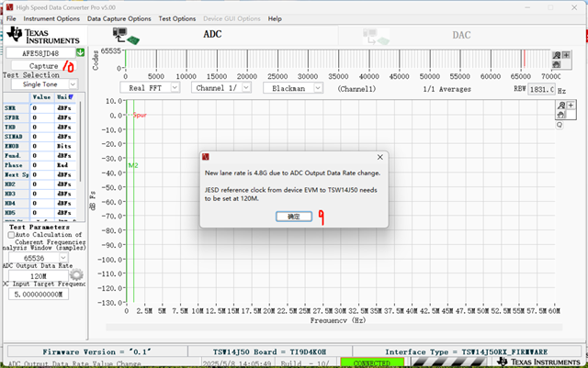The width and height of the screenshot is (588, 368).
Task: Click the ADC Input Target Frequency field
Action: point(39,295)
